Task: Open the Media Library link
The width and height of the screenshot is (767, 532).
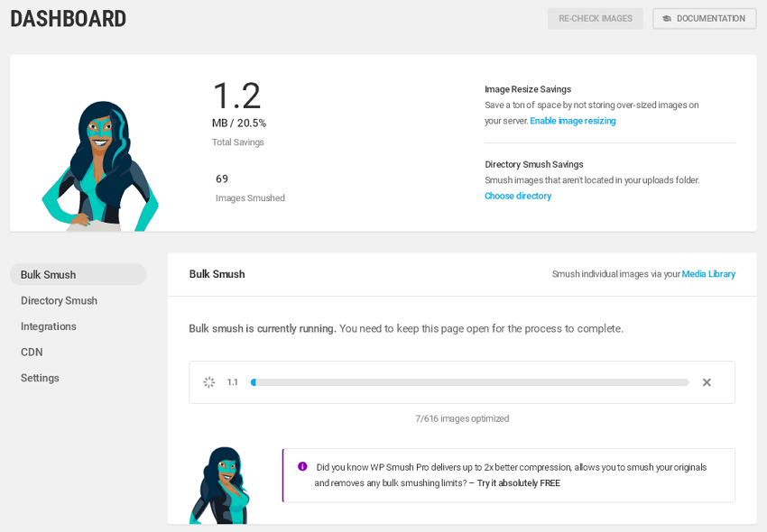Action: (708, 274)
